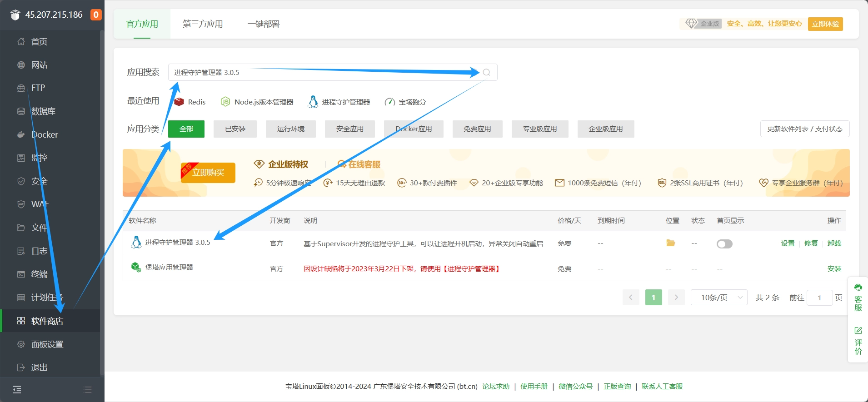The width and height of the screenshot is (868, 402).
Task: Click the 前往 page number input
Action: [820, 298]
